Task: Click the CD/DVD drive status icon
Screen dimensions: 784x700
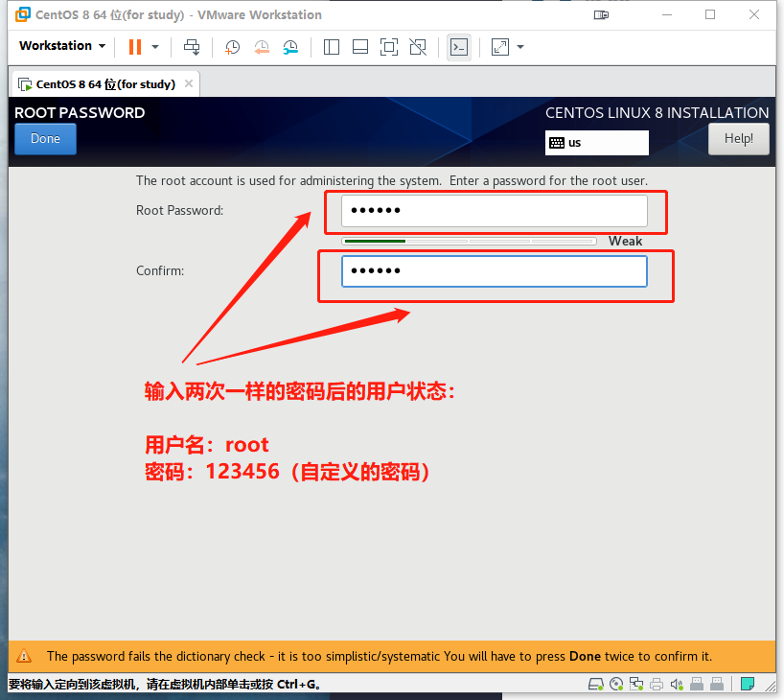Action: tap(616, 684)
